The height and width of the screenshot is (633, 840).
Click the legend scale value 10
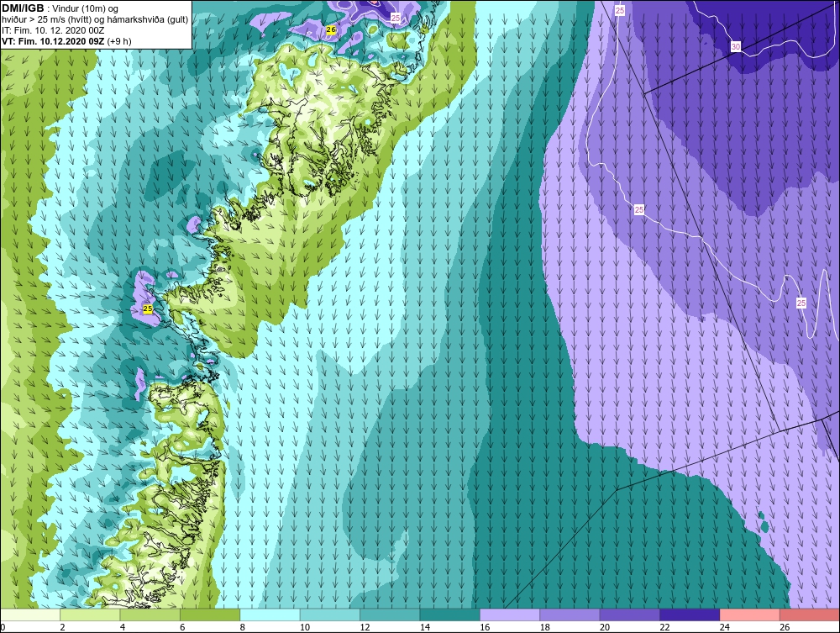(x=305, y=627)
